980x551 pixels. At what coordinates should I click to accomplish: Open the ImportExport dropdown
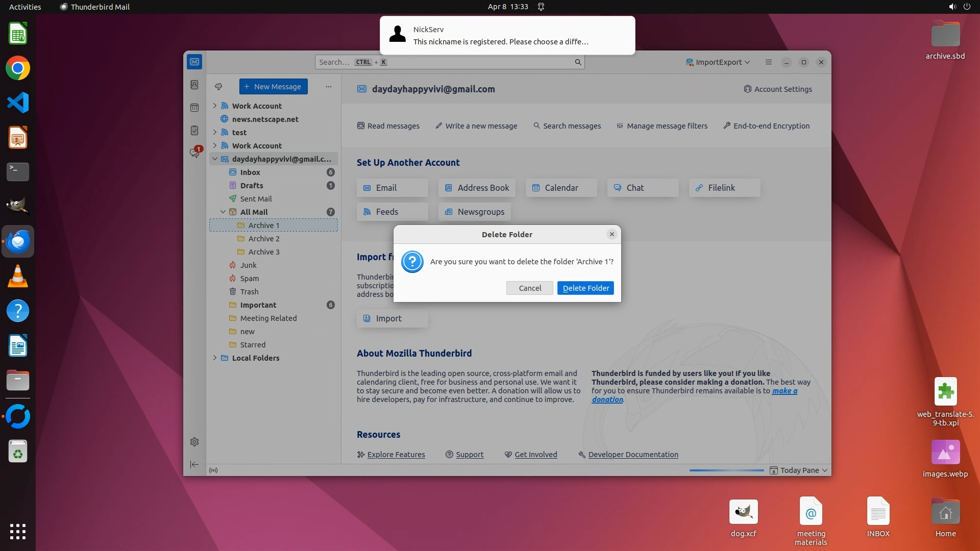[x=718, y=62]
